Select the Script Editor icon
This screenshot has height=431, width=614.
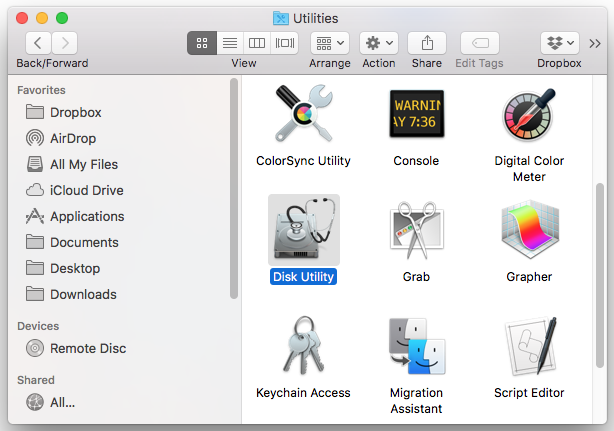tap(531, 346)
